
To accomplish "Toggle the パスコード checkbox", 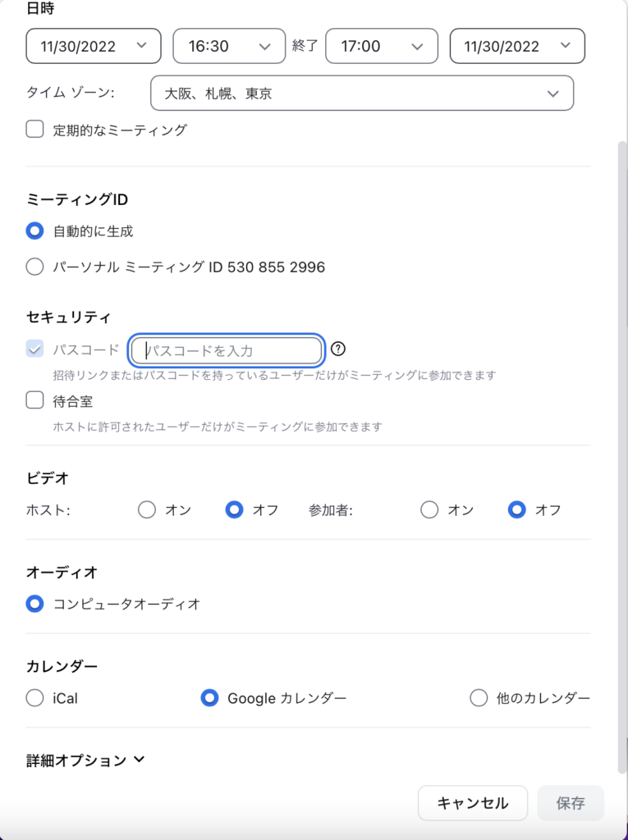I will pos(34,349).
